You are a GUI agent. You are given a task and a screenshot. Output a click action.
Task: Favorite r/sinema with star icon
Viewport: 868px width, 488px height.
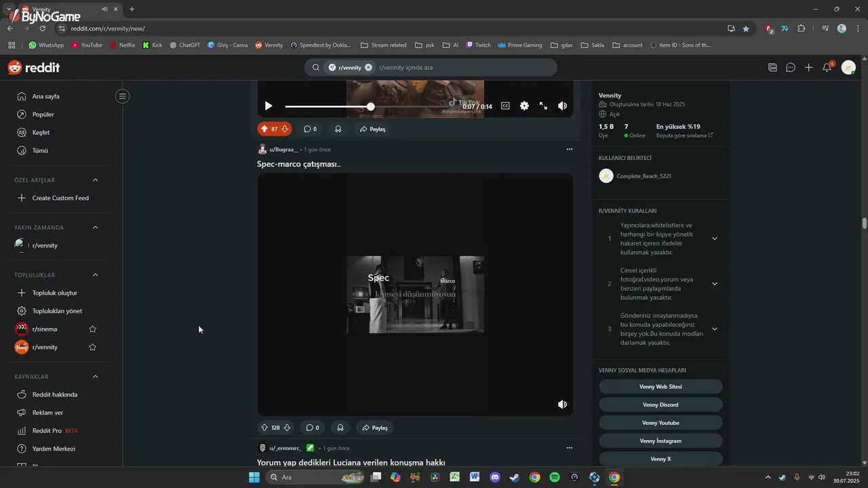click(x=93, y=329)
